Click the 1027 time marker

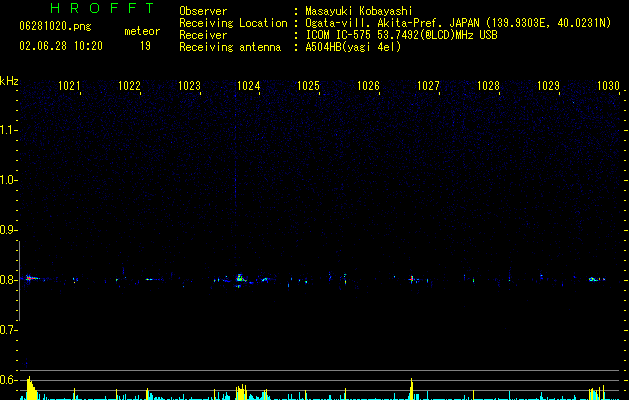(x=428, y=86)
